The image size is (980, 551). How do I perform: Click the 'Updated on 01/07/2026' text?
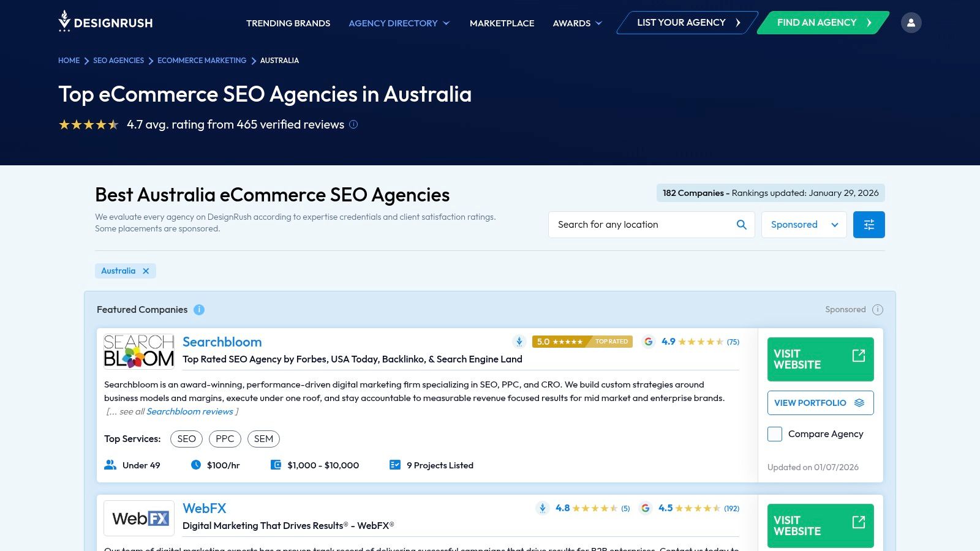(813, 467)
